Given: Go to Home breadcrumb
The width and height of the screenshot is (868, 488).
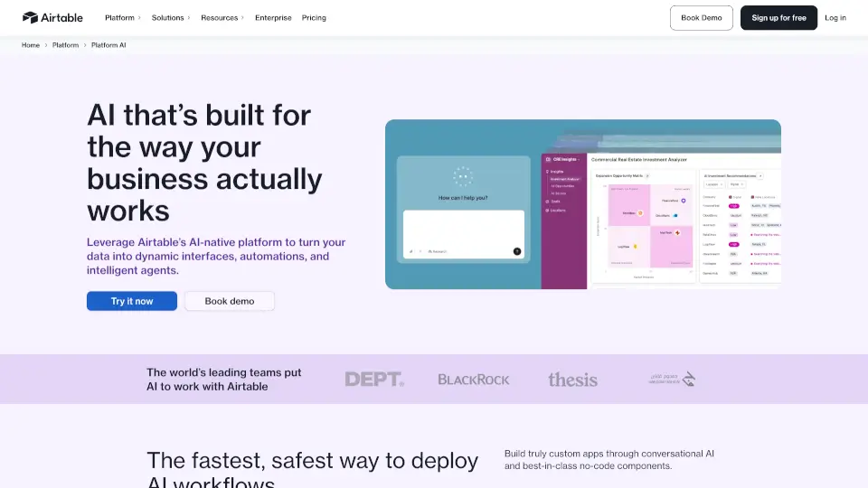Looking at the screenshot, I should coord(31,45).
